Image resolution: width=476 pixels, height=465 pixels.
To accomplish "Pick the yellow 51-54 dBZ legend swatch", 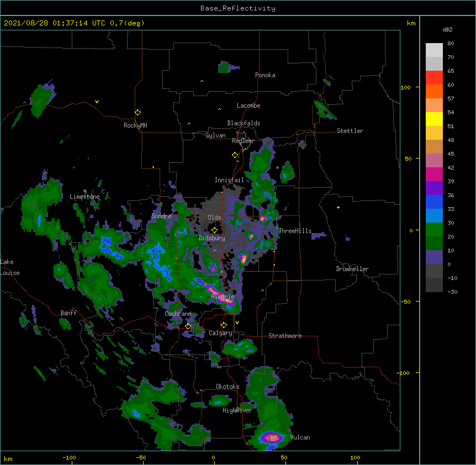I will tap(434, 119).
